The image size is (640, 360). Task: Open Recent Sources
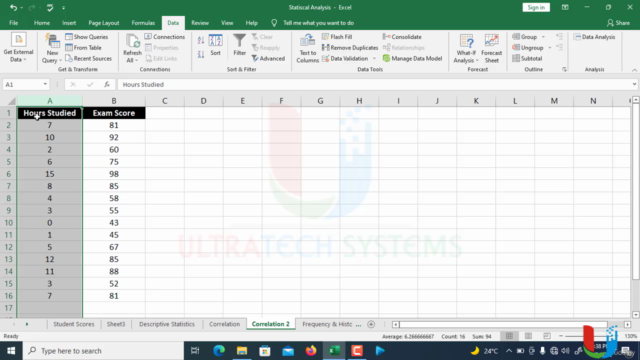click(88, 58)
